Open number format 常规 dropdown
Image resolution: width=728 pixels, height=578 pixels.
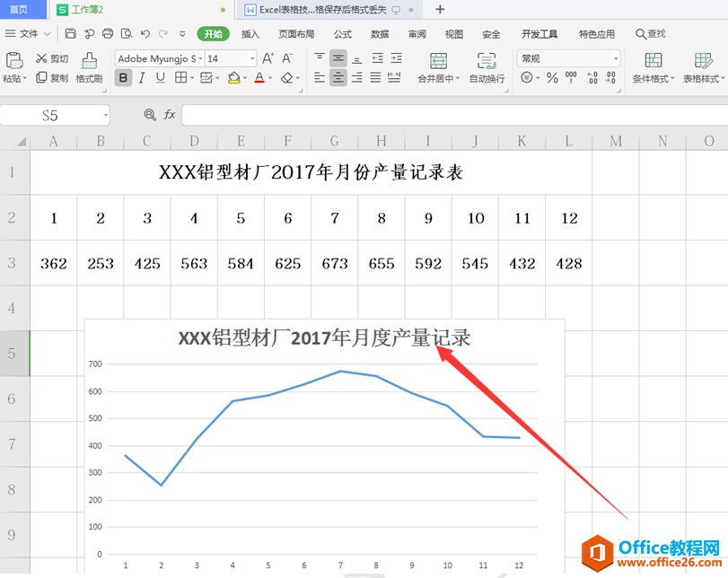click(x=616, y=59)
